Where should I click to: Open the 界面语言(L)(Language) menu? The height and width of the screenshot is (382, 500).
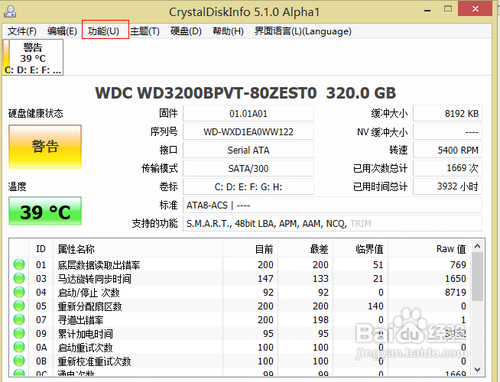303,31
